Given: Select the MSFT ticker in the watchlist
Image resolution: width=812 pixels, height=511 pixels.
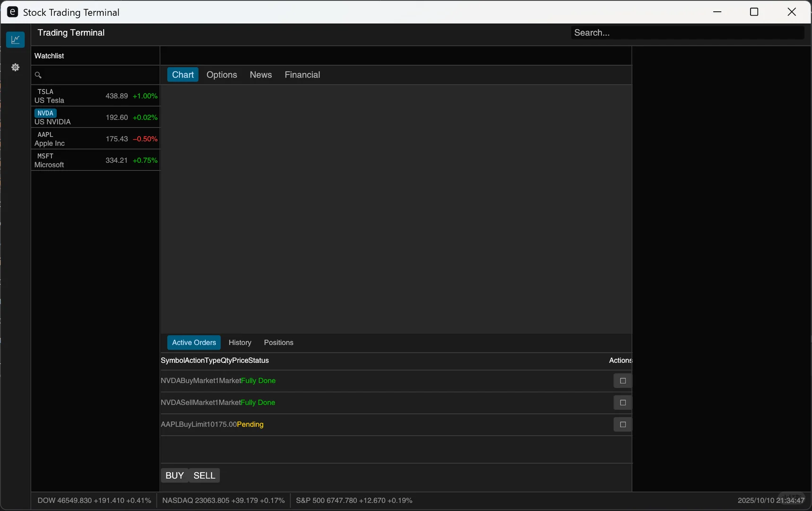Looking at the screenshot, I should click(x=45, y=156).
